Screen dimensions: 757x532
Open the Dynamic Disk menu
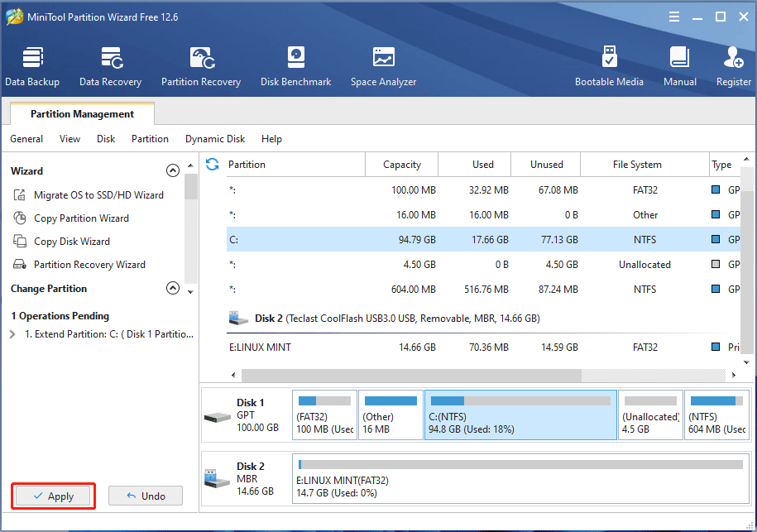coord(215,139)
